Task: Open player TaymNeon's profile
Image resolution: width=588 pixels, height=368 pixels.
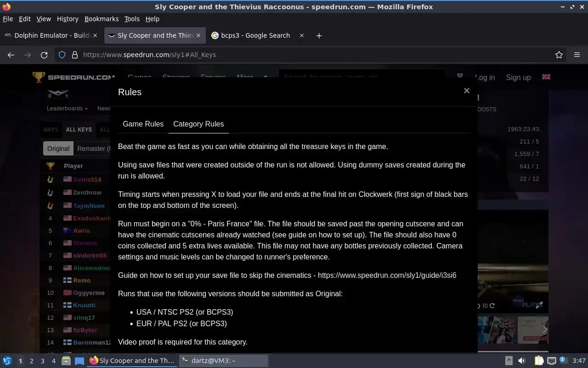Action: point(89,206)
